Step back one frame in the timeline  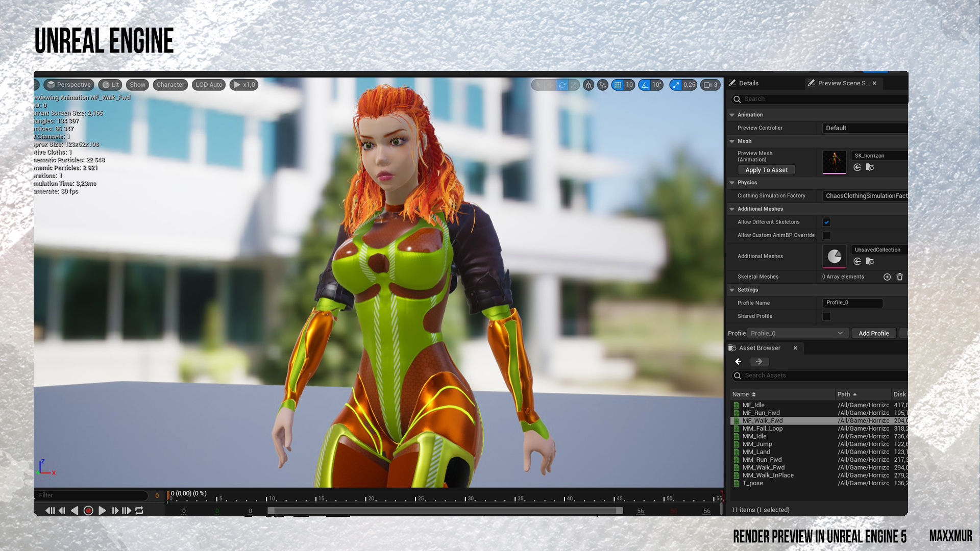pyautogui.click(x=62, y=510)
